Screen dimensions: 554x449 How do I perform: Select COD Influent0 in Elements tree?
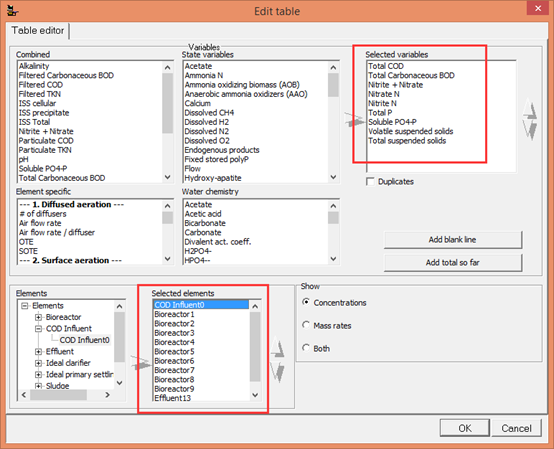(x=84, y=340)
